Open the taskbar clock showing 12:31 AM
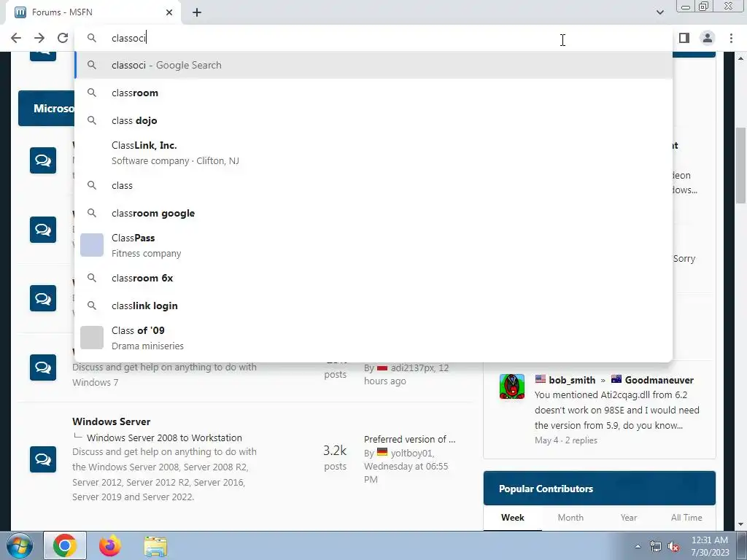The height and width of the screenshot is (560, 747). 710,546
